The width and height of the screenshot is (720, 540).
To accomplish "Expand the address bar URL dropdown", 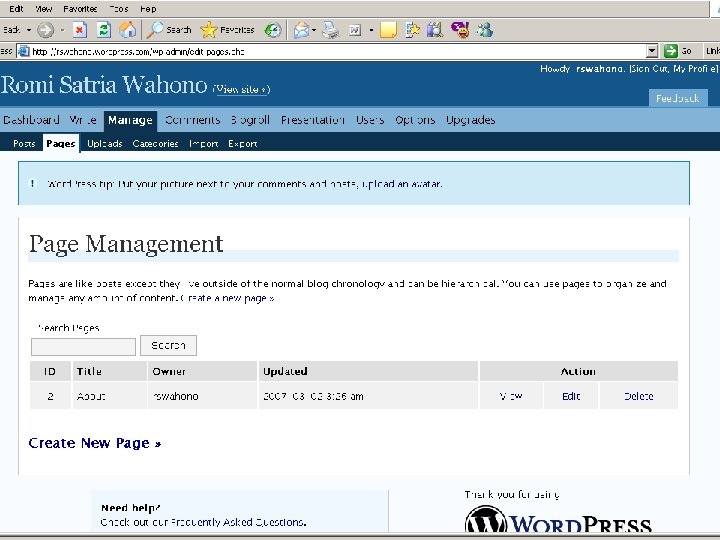I will pos(652,51).
